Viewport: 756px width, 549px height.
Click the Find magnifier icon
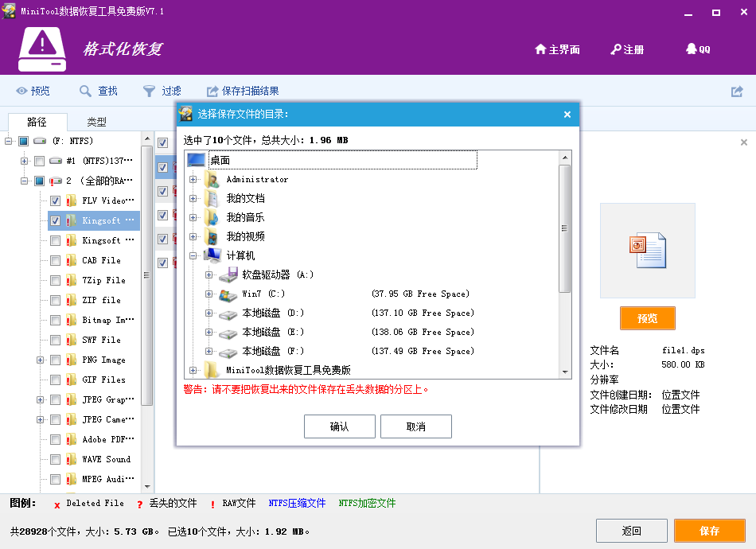[x=85, y=91]
